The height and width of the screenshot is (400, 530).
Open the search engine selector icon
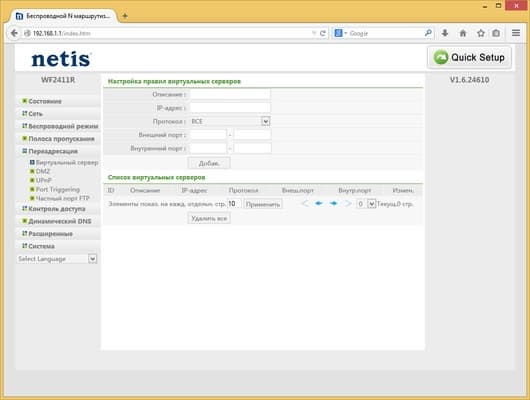[339, 33]
